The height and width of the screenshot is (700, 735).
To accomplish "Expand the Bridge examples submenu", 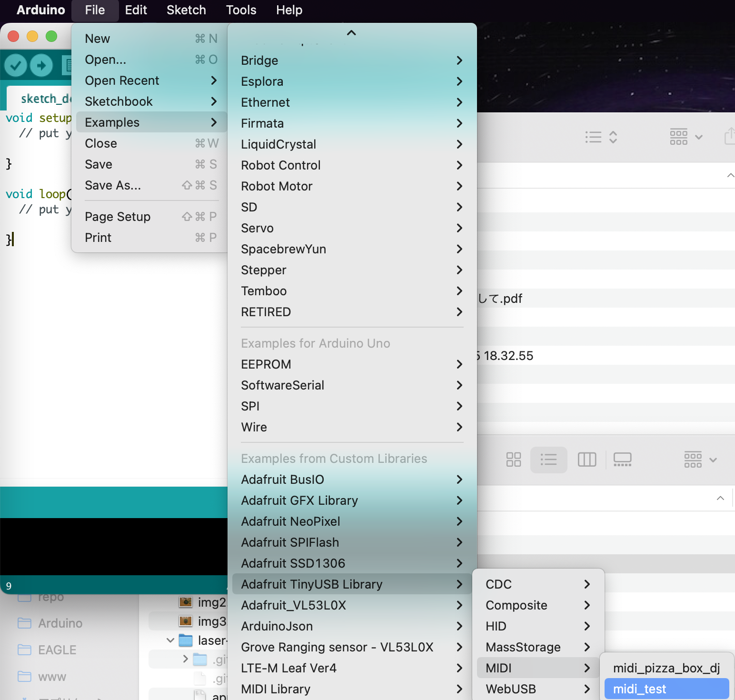I will point(352,60).
